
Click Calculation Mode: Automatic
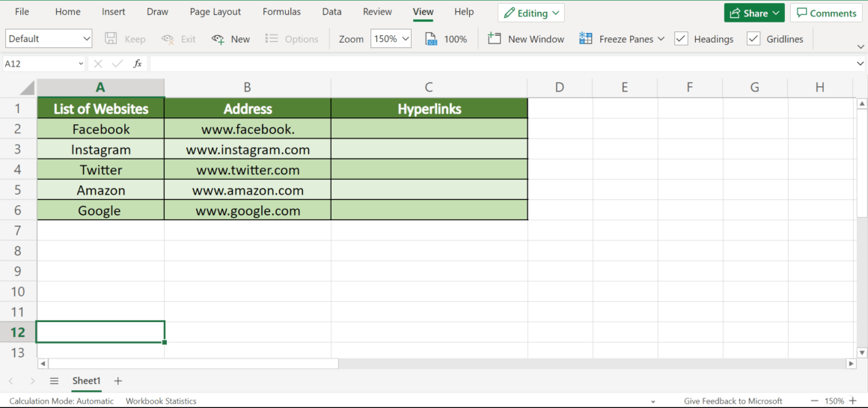point(61,401)
